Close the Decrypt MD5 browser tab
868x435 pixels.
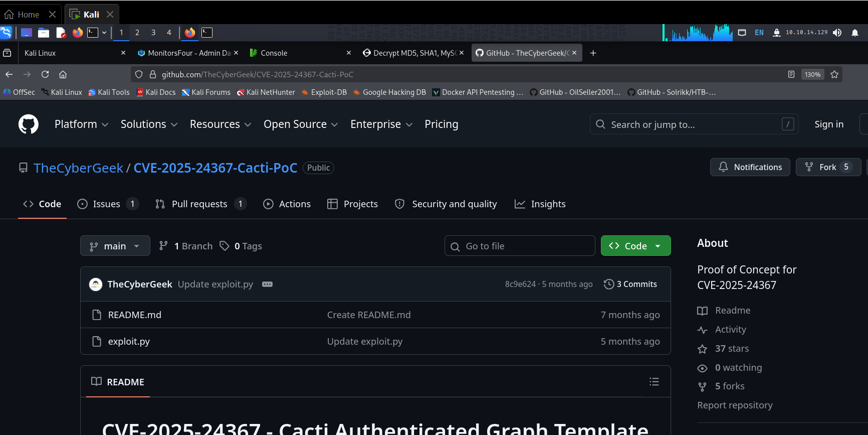462,53
